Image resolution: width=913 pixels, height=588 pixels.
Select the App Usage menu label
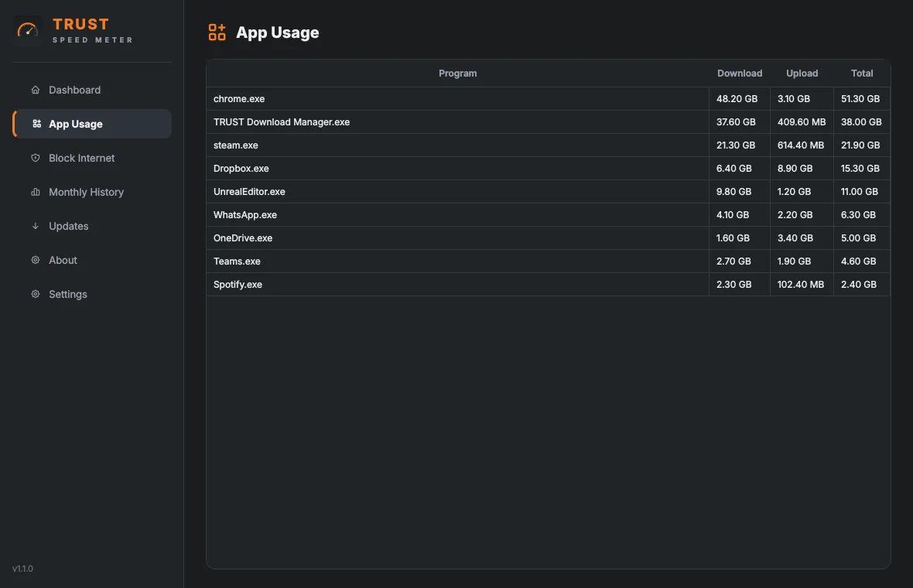pyautogui.click(x=76, y=124)
